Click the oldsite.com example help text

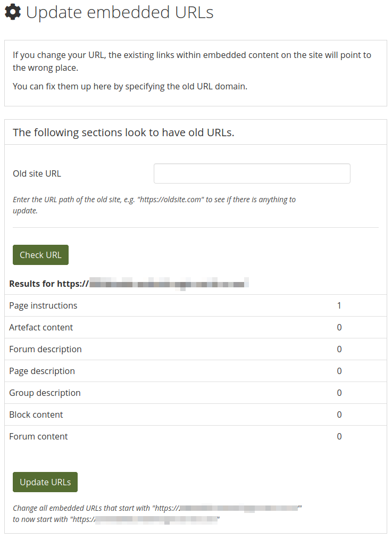pos(154,205)
